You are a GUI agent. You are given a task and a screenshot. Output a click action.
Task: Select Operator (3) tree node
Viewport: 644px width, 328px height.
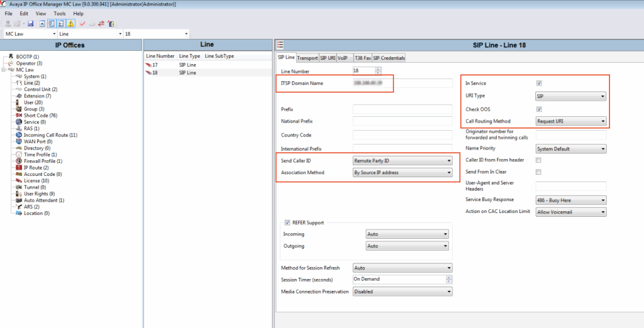29,63
